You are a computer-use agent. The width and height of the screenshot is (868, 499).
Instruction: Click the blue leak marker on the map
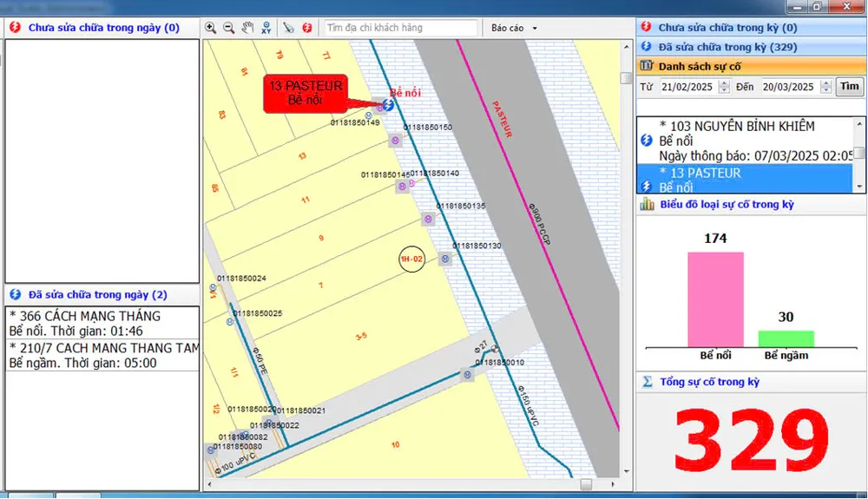point(388,105)
